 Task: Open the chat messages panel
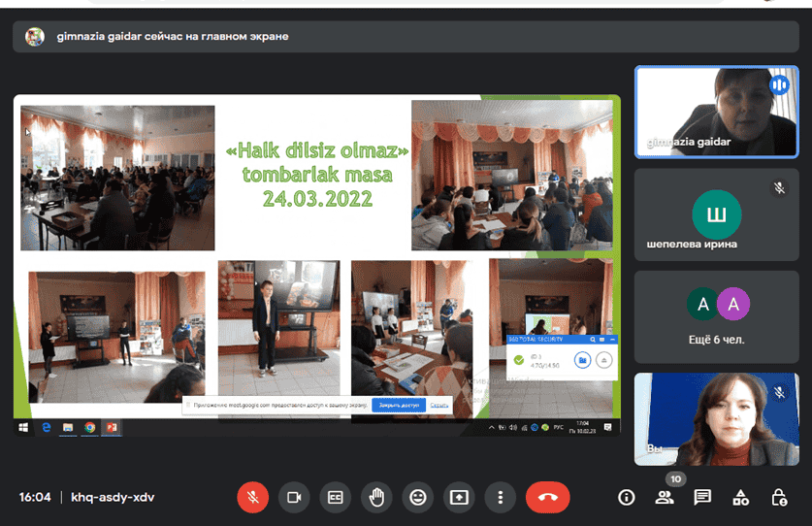click(x=702, y=497)
